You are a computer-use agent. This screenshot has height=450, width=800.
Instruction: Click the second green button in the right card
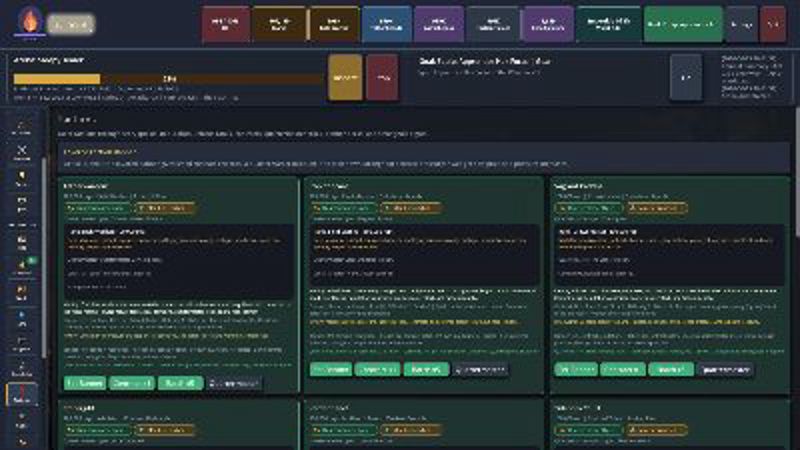tap(622, 369)
